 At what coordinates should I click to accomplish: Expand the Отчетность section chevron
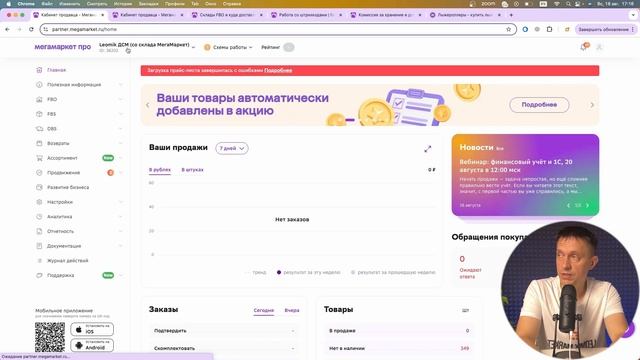point(120,231)
